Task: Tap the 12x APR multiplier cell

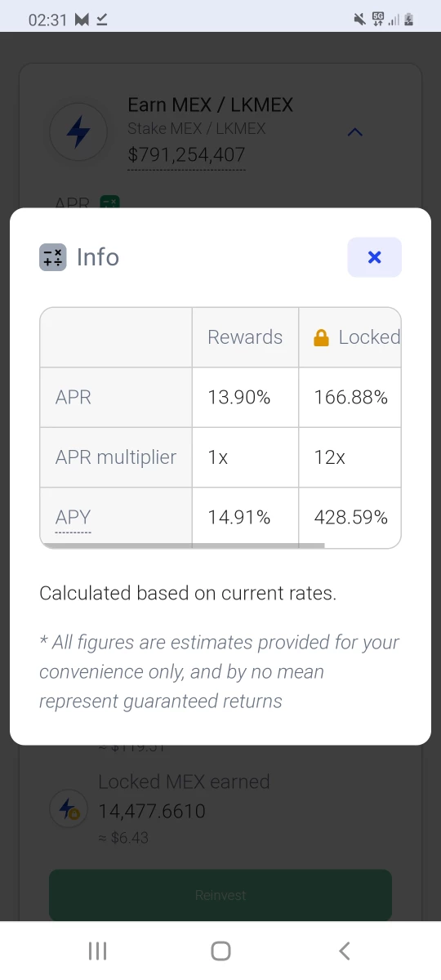Action: click(x=350, y=457)
